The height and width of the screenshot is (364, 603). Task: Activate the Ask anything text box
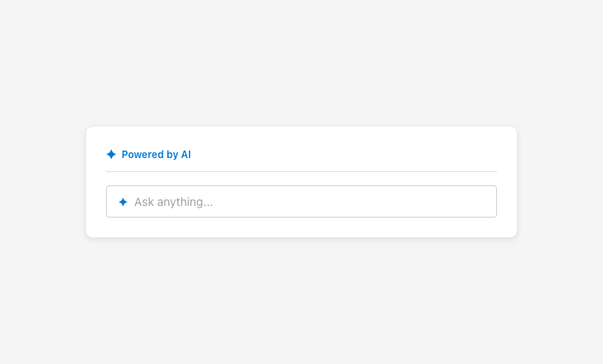click(x=315, y=202)
